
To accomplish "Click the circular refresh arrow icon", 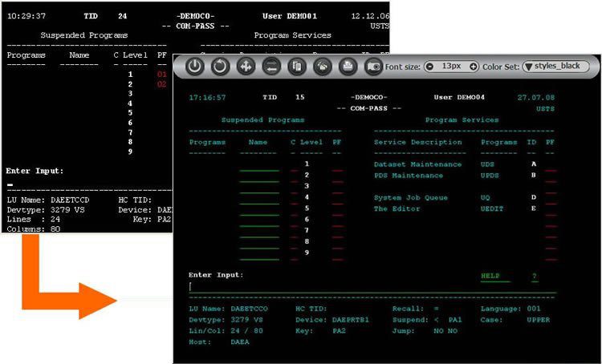I will (x=220, y=67).
